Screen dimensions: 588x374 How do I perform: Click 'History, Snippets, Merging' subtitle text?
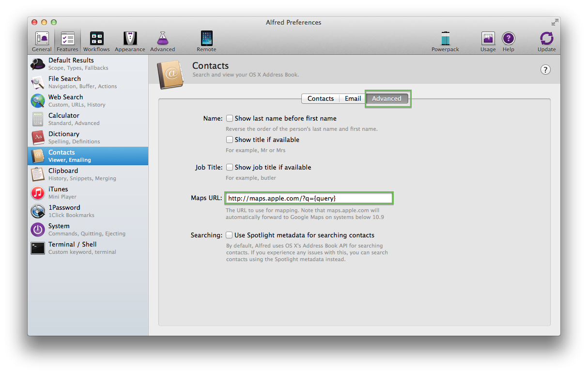(x=82, y=178)
